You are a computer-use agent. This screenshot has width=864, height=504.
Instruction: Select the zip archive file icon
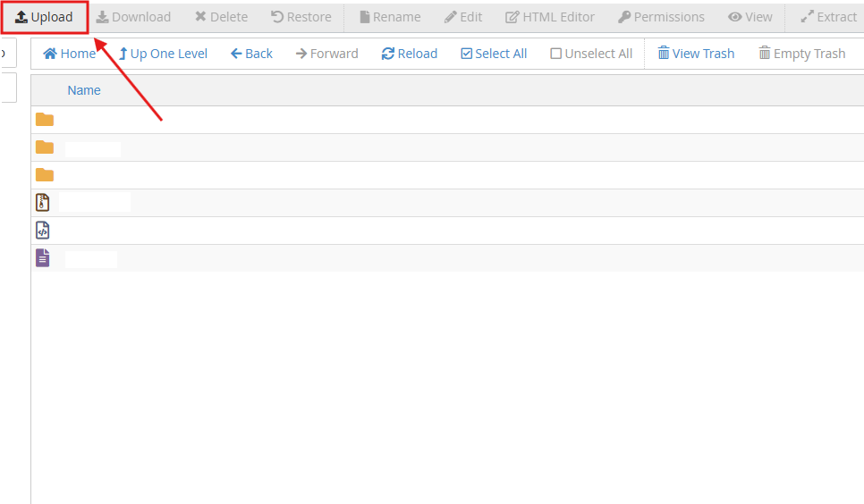click(x=42, y=203)
